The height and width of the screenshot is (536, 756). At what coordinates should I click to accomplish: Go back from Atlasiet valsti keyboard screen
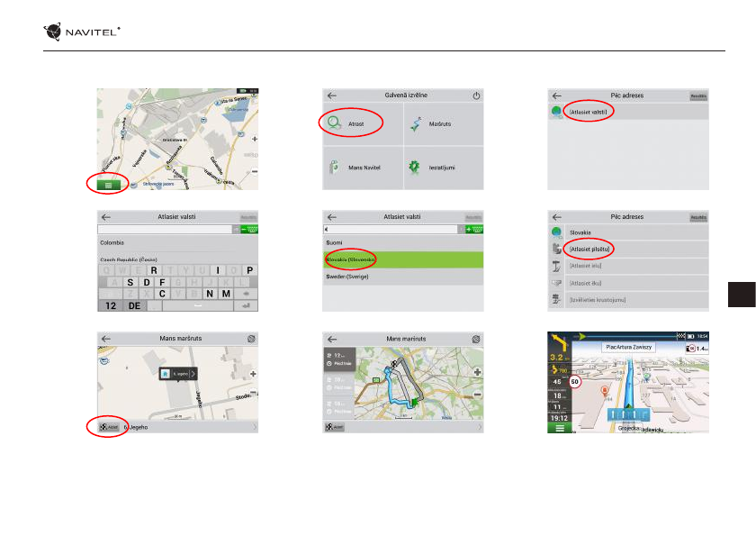point(106,217)
